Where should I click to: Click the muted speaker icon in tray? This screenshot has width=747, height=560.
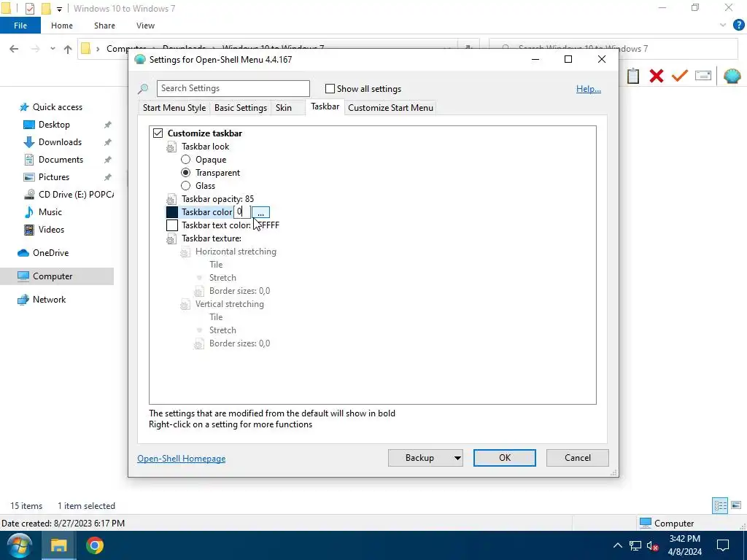click(653, 545)
